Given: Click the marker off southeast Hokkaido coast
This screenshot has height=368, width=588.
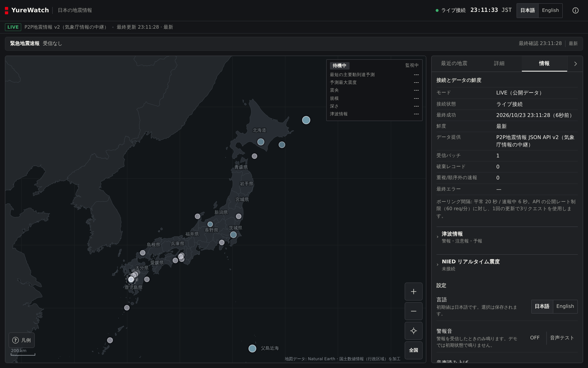Looking at the screenshot, I should pos(282,145).
